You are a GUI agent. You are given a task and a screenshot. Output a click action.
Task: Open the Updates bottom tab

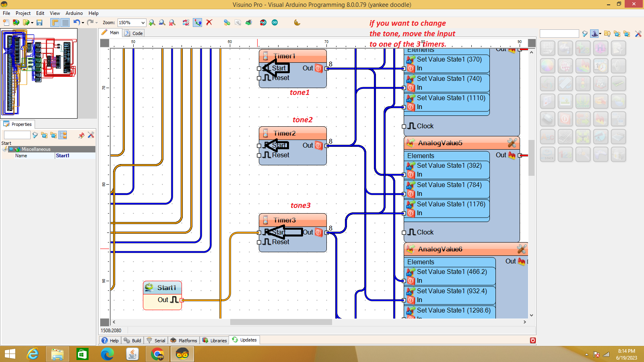pos(244,340)
